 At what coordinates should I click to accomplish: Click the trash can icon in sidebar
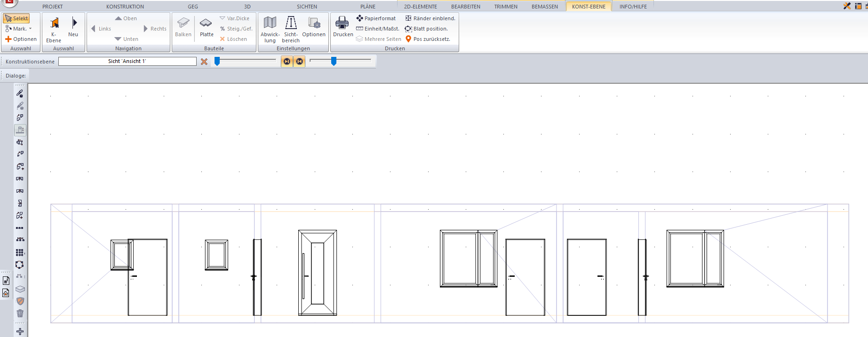pyautogui.click(x=20, y=313)
